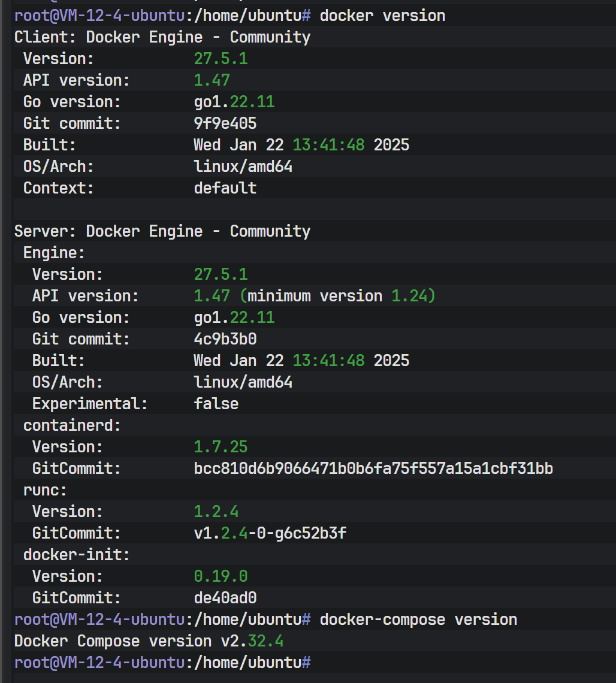Image resolution: width=616 pixels, height=683 pixels.
Task: Select the containerd version 1.7.25
Action: click(221, 447)
